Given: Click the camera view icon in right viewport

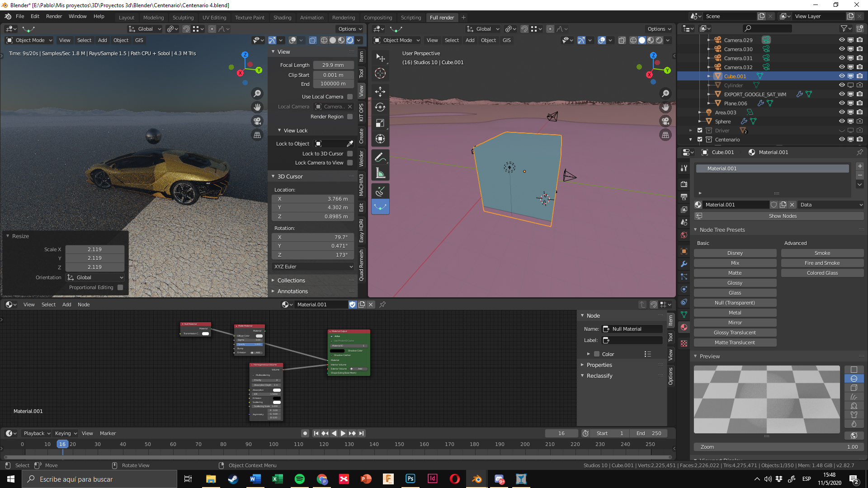Looking at the screenshot, I should point(665,121).
